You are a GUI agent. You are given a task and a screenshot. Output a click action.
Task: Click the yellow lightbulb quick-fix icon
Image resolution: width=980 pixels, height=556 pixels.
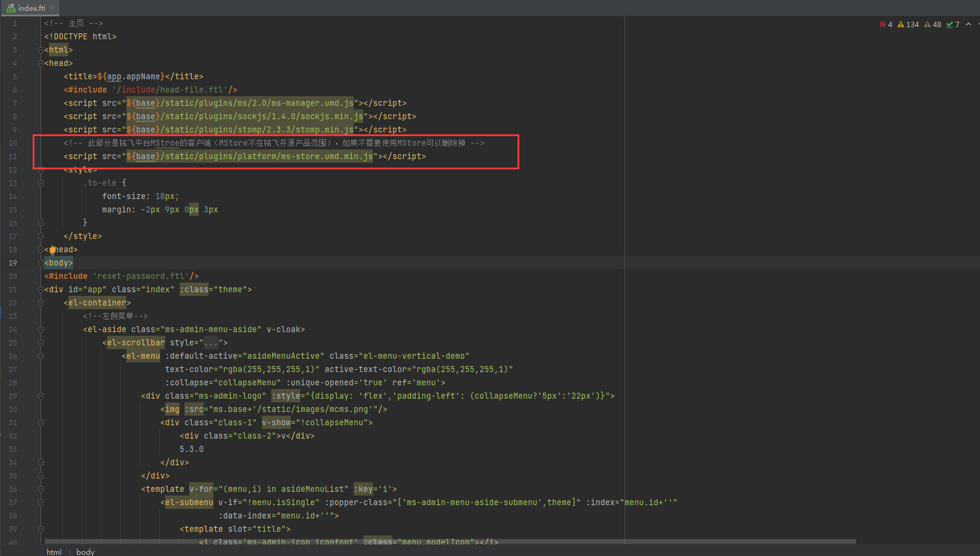[53, 250]
